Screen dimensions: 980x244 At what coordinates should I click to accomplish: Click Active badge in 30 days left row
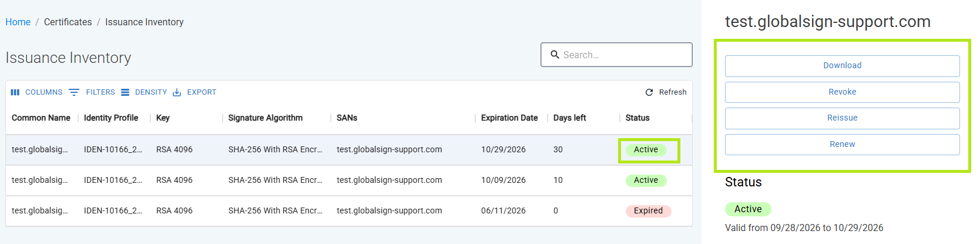click(646, 150)
